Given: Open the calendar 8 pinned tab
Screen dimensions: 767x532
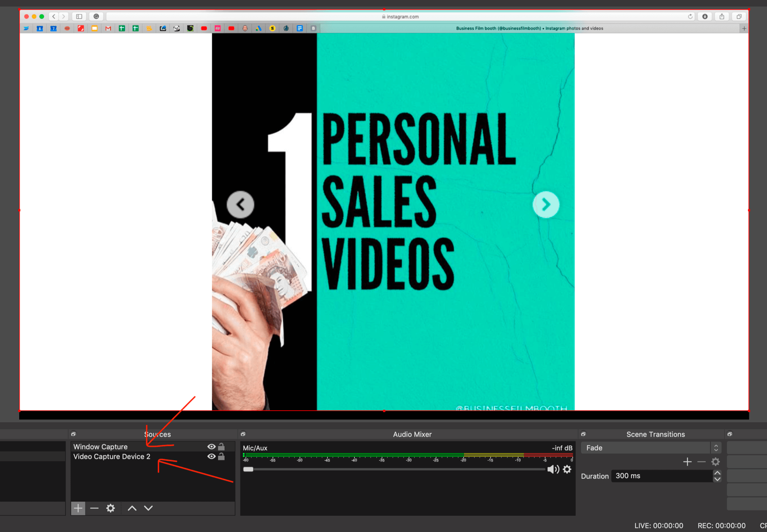Looking at the screenshot, I should pyautogui.click(x=40, y=28).
